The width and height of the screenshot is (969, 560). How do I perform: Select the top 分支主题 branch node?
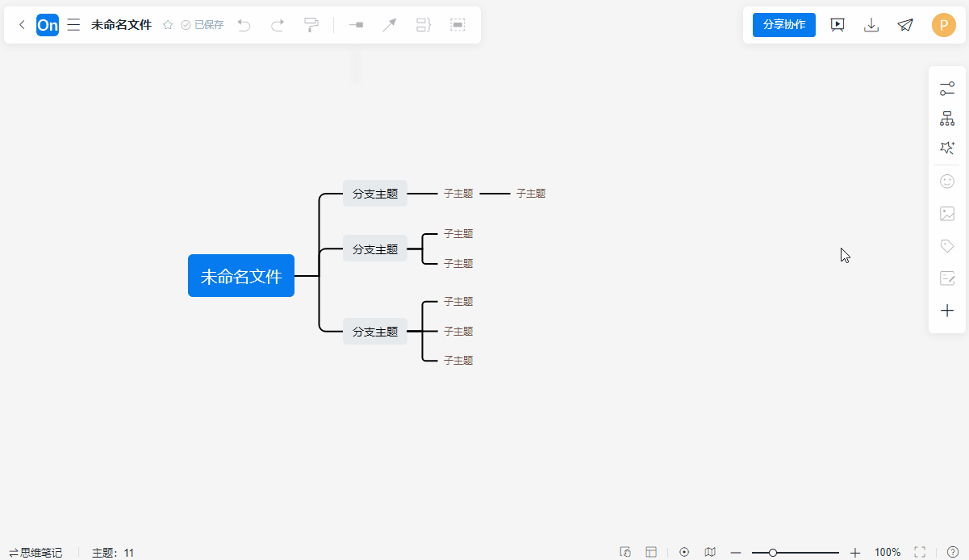(375, 194)
